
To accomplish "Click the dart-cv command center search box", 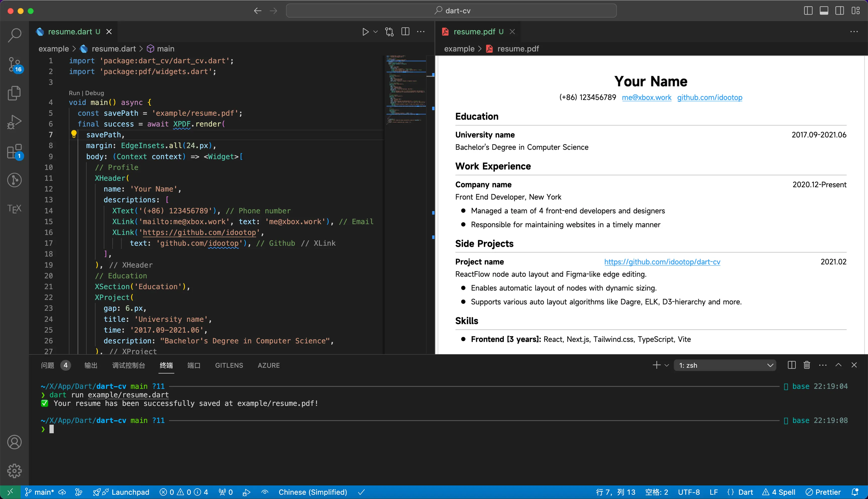I will click(451, 11).
